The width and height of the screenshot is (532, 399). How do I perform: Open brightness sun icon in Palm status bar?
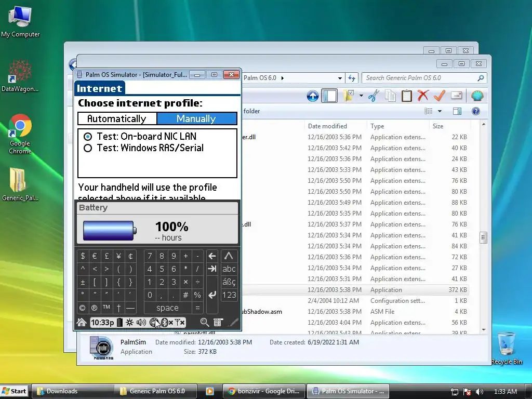coord(129,322)
